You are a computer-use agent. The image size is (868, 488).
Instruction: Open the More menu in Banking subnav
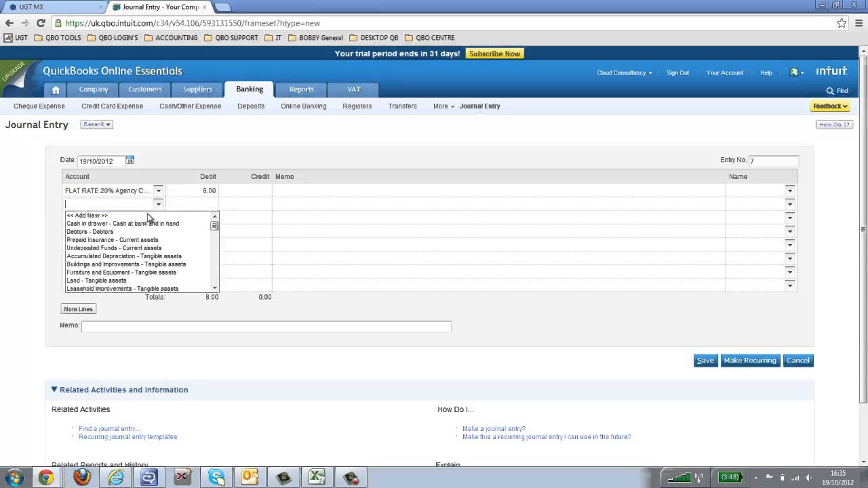(443, 106)
